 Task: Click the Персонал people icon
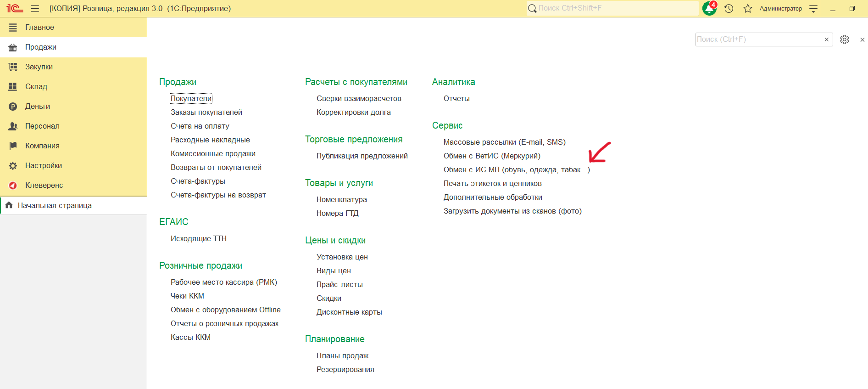(13, 126)
